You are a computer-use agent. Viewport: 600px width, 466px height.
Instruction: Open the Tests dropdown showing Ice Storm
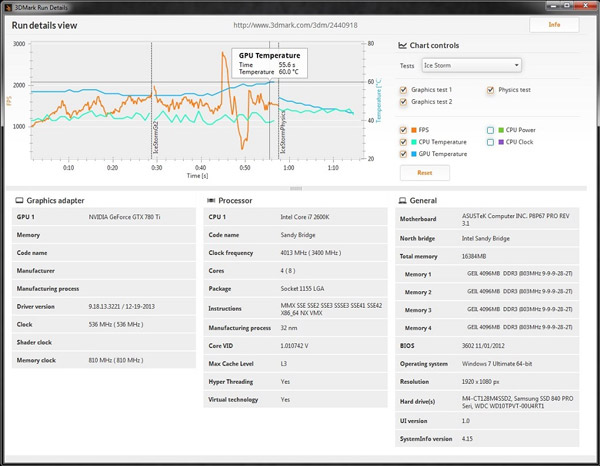[471, 65]
